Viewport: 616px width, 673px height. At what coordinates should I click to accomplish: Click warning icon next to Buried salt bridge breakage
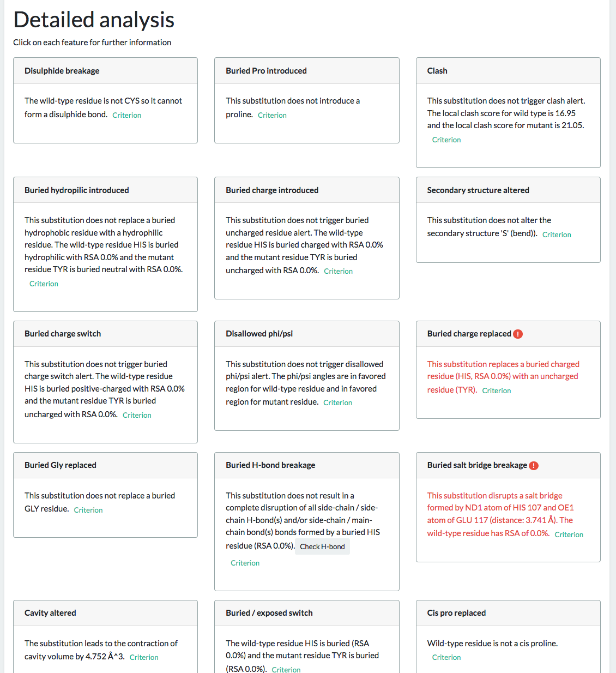click(x=534, y=465)
